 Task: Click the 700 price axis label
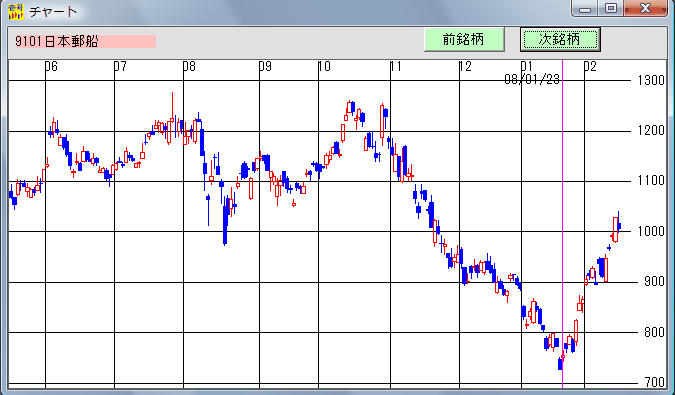(654, 382)
